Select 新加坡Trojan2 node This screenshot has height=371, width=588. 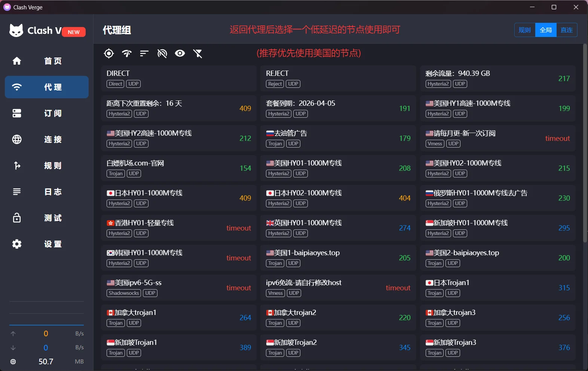click(x=338, y=347)
